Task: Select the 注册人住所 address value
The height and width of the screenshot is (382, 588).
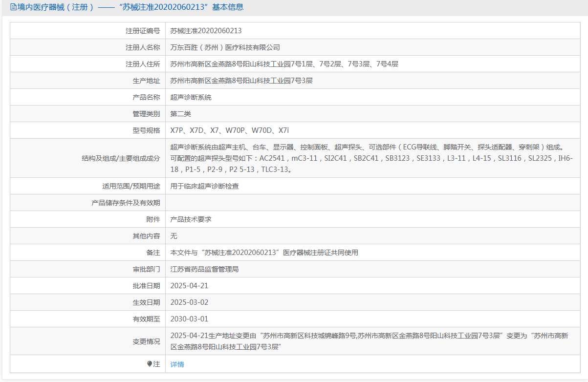Action: pyautogui.click(x=284, y=64)
